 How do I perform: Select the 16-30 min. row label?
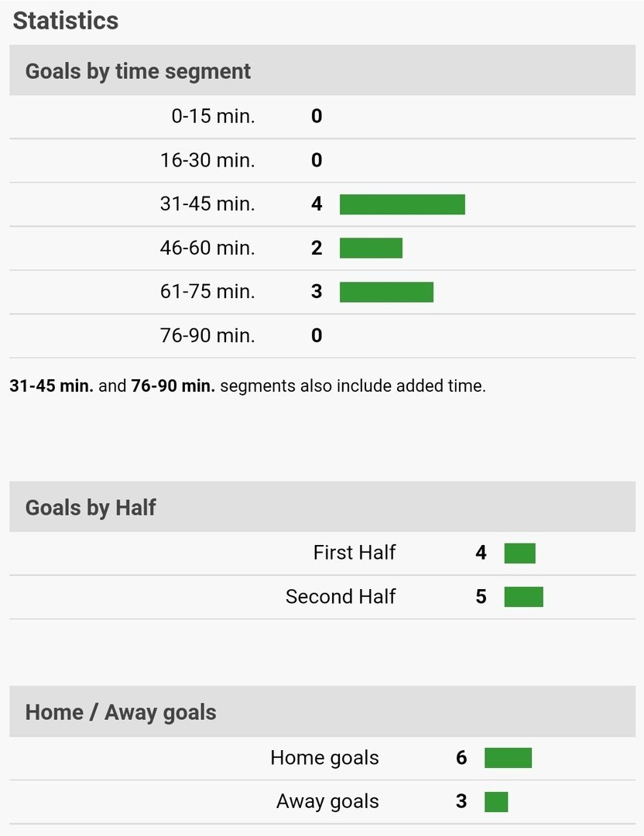[x=207, y=161]
